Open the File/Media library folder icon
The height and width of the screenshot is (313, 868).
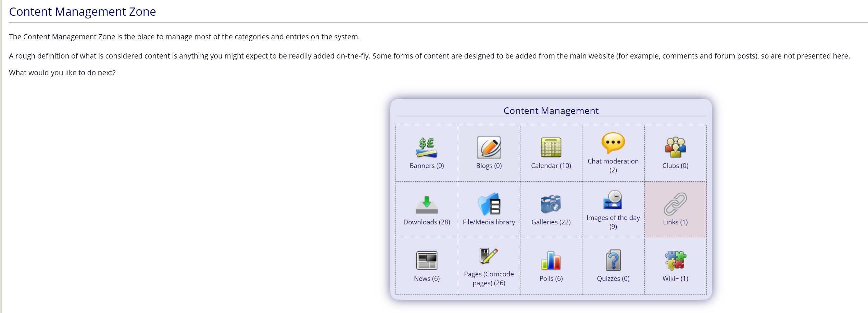(x=489, y=204)
